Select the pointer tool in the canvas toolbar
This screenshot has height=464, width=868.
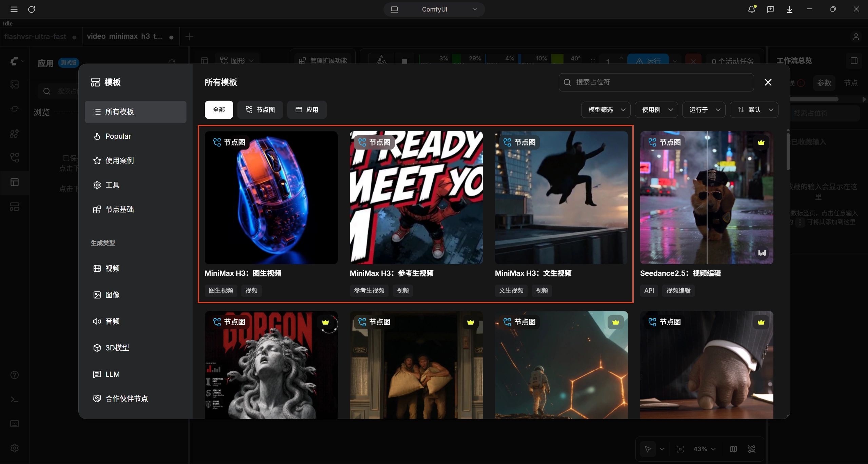[648, 449]
